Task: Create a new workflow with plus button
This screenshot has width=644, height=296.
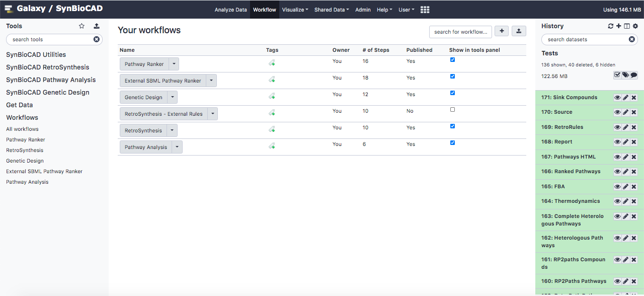Action: [502, 31]
